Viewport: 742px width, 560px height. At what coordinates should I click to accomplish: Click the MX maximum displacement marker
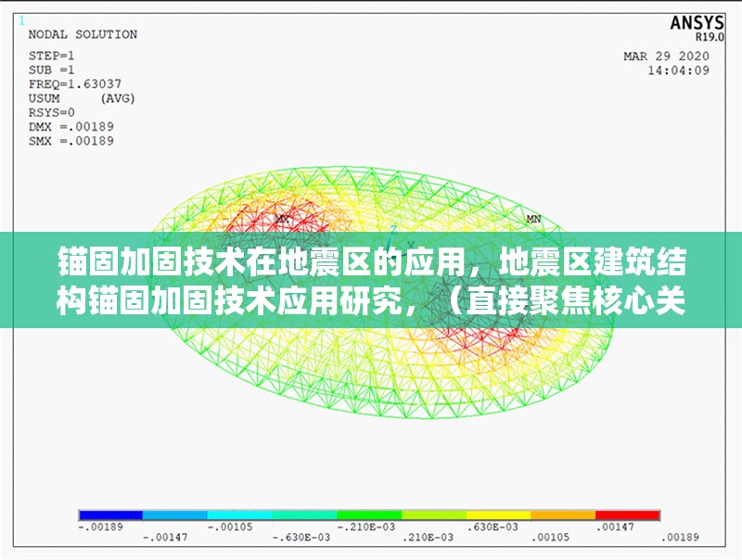pos(281,221)
